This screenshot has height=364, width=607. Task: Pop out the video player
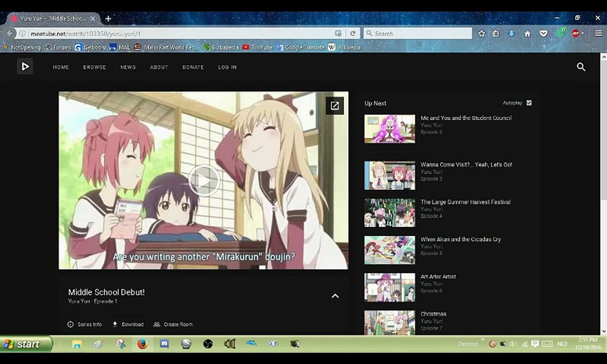(x=335, y=106)
